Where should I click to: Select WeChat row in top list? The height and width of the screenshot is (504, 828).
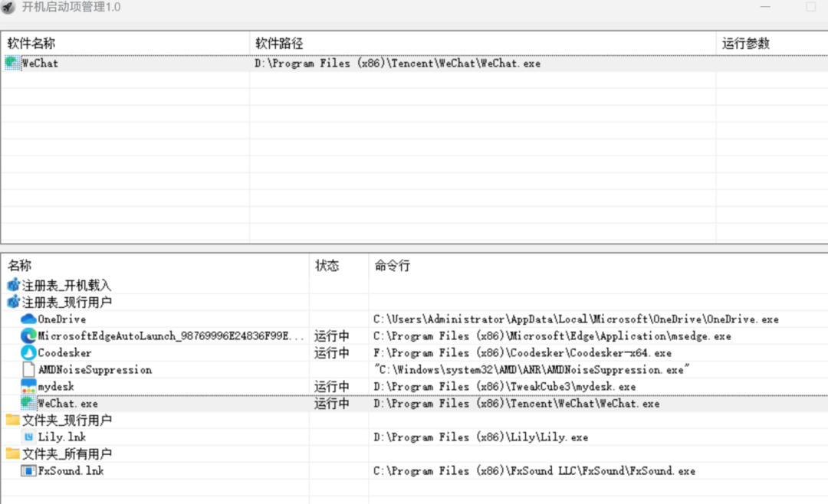(x=414, y=64)
